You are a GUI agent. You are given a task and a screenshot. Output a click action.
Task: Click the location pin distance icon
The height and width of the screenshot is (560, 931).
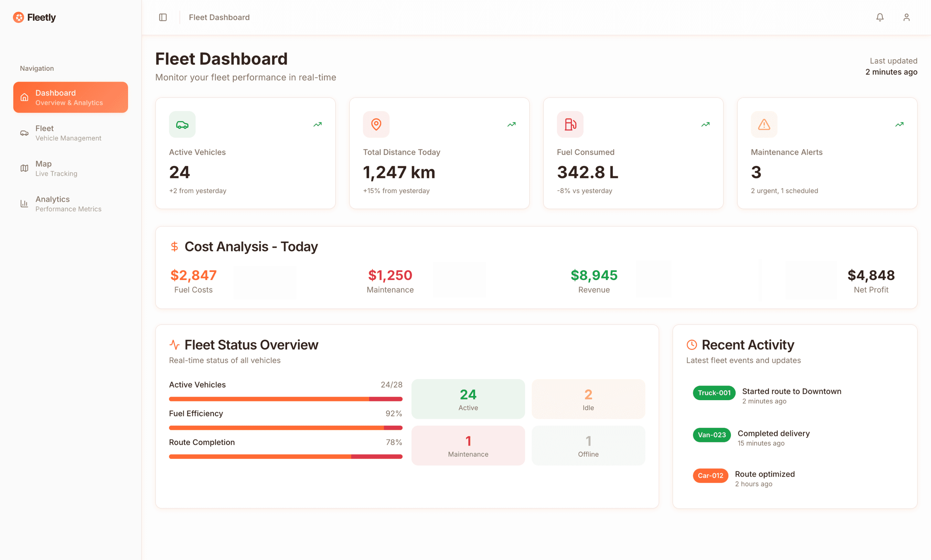tap(376, 125)
